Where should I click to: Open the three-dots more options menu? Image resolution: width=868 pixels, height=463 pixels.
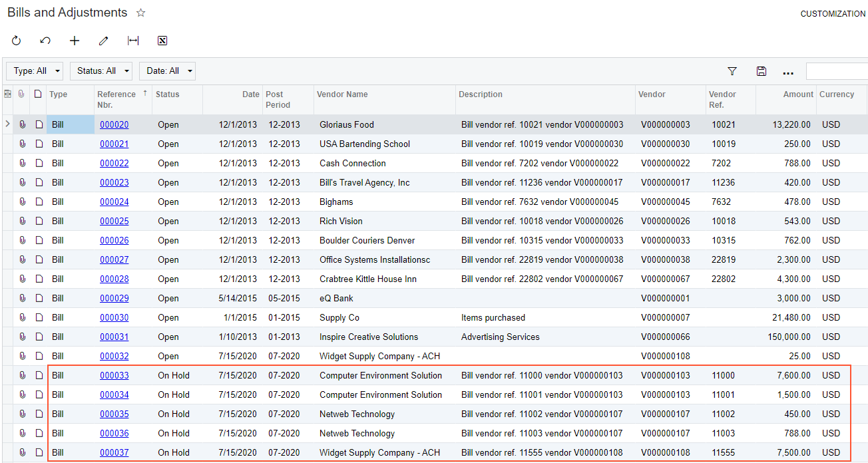coord(788,72)
